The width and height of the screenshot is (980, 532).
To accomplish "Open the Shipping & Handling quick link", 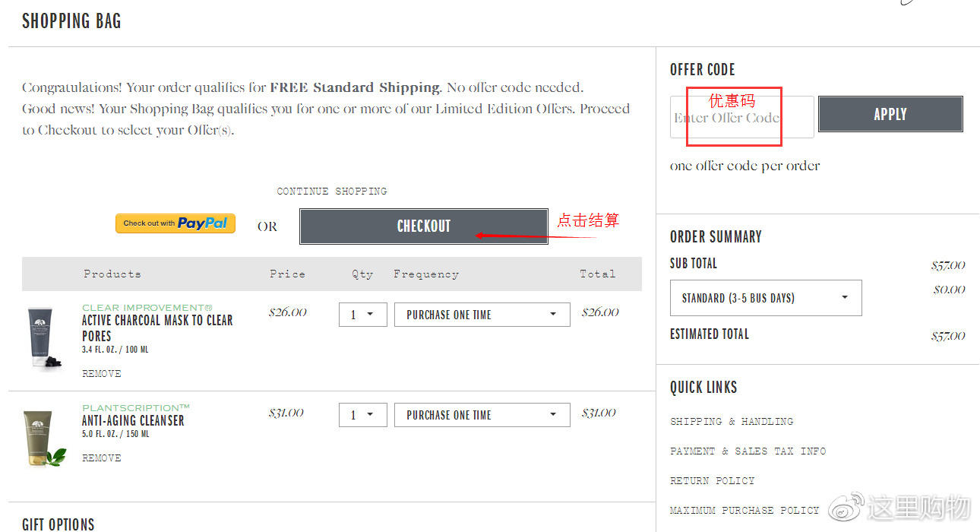I will point(732,421).
